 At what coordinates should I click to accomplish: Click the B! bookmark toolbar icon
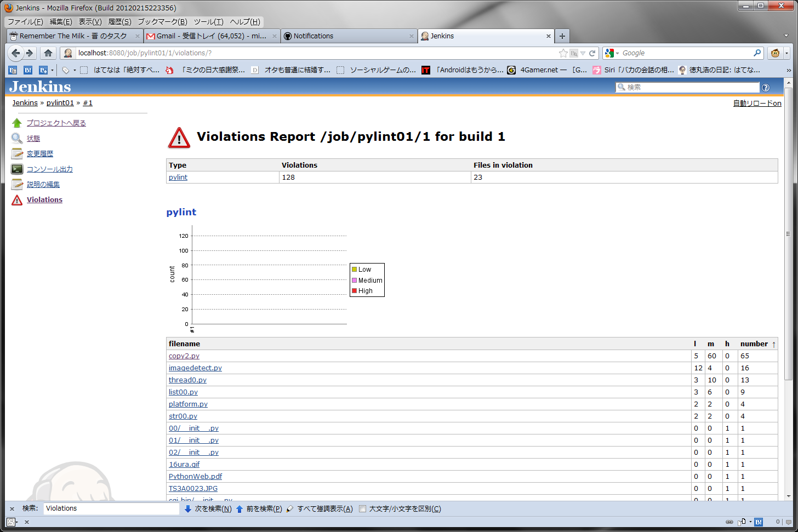tap(28, 70)
